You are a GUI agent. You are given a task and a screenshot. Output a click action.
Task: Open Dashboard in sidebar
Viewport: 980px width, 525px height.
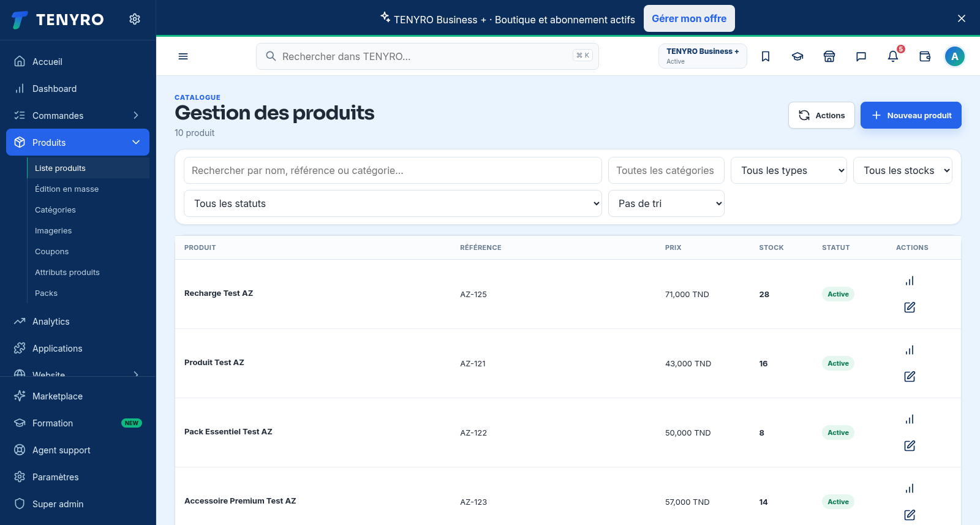[x=78, y=88]
